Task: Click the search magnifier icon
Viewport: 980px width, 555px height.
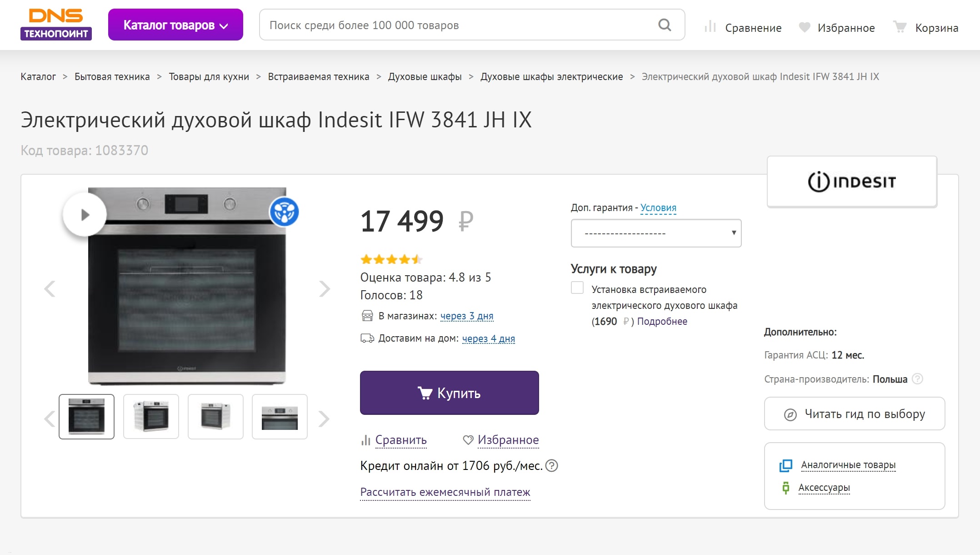Action: point(665,25)
